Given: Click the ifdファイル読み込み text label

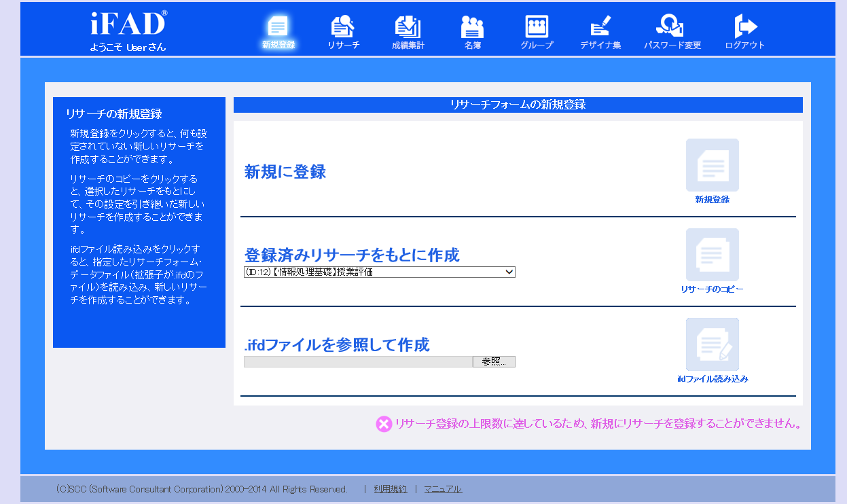Looking at the screenshot, I should pos(713,379).
